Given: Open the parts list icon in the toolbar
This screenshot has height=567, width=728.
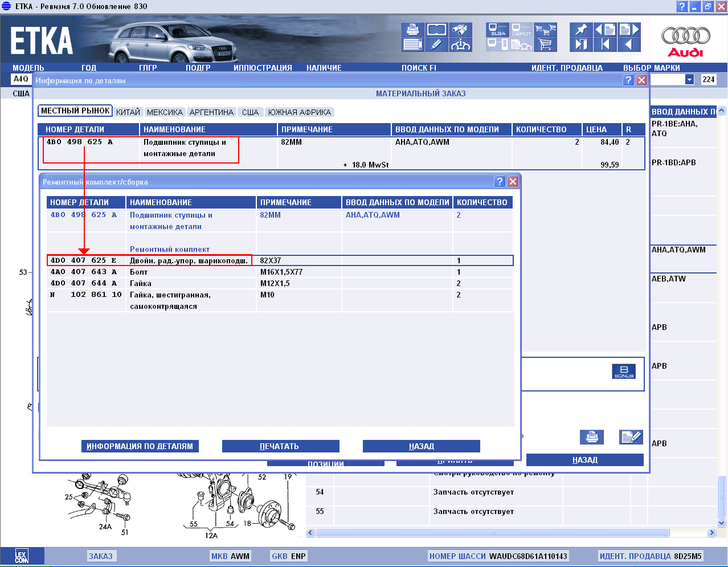Looking at the screenshot, I should pos(412,44).
